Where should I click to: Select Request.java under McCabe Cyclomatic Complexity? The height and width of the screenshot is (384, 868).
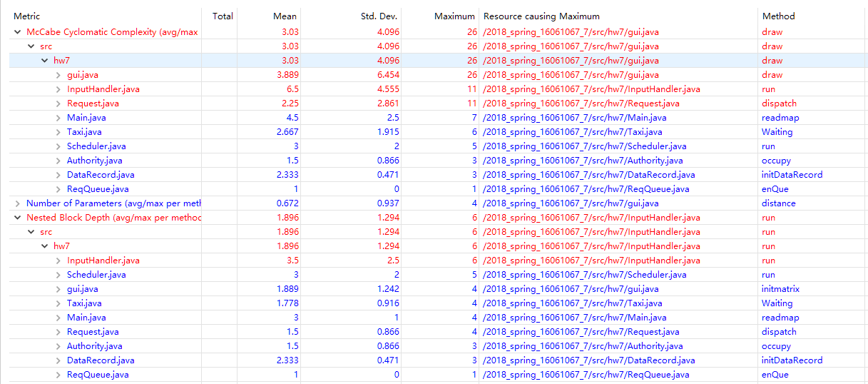point(93,103)
